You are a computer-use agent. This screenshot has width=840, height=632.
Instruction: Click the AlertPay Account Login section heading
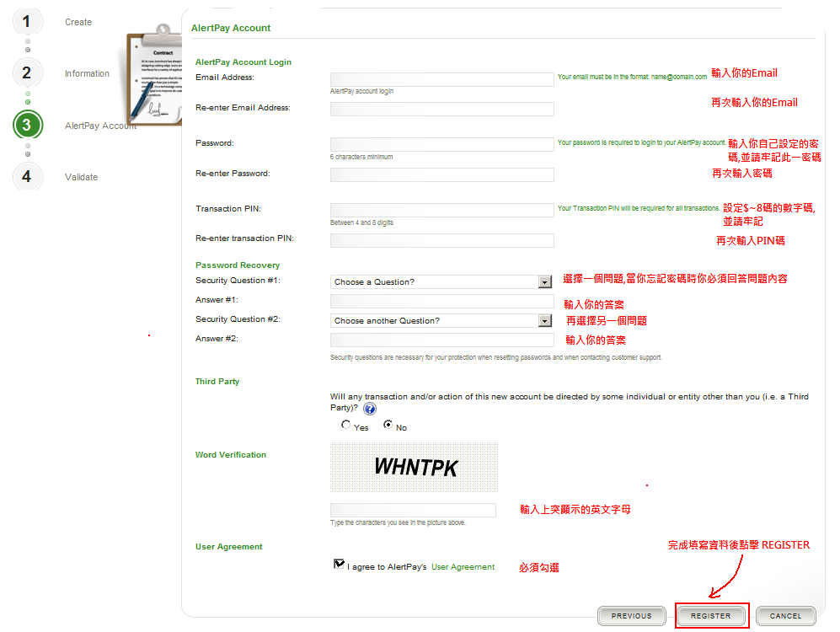click(243, 62)
